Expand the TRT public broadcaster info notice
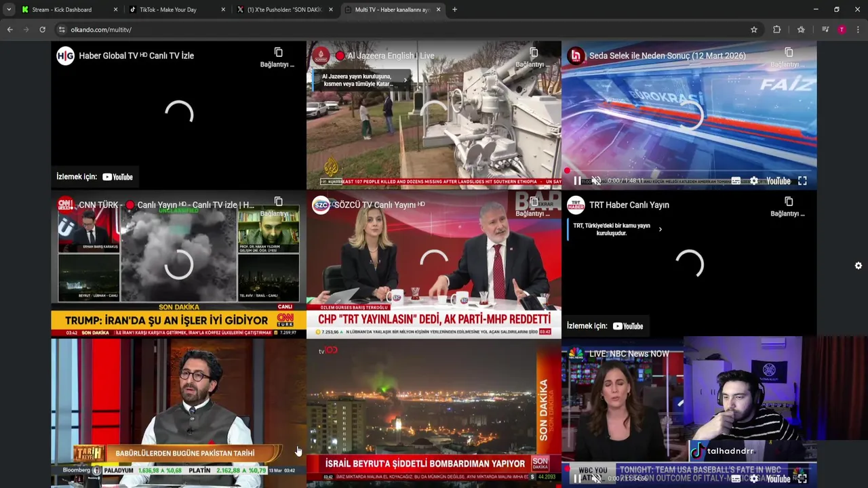Viewport: 868px width, 488px height. click(616, 229)
